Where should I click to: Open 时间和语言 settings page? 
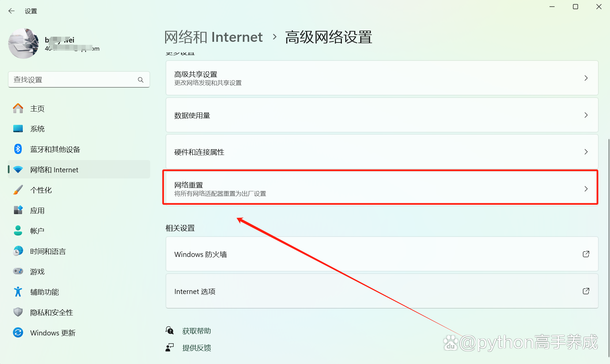tap(79, 251)
